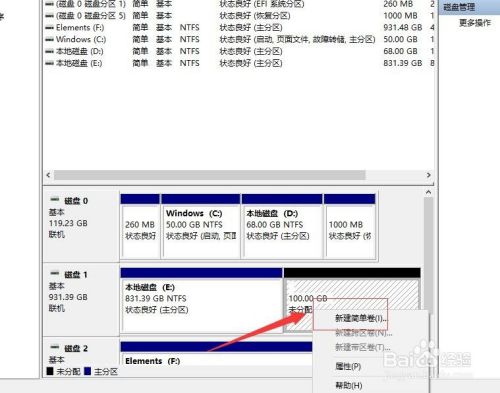Click the 磁盘 2 disk icon in the graphical view
Viewport: 500px width, 393px height.
click(x=55, y=348)
